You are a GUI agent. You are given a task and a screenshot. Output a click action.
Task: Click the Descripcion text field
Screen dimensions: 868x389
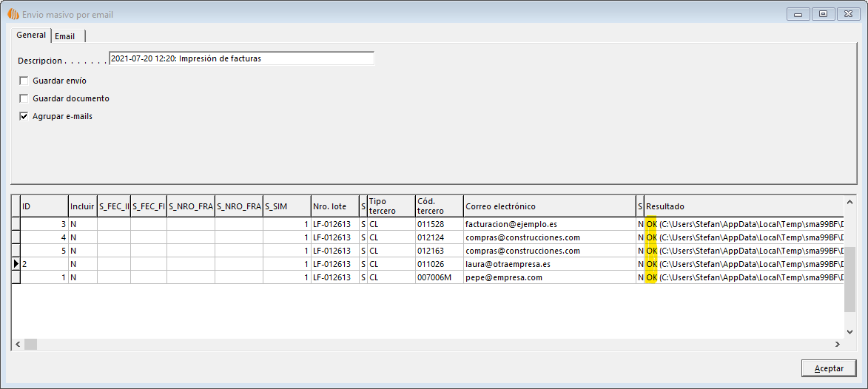(241, 58)
